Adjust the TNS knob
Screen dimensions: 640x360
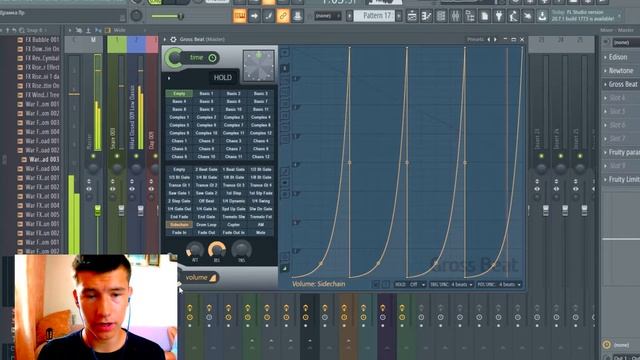point(241,249)
